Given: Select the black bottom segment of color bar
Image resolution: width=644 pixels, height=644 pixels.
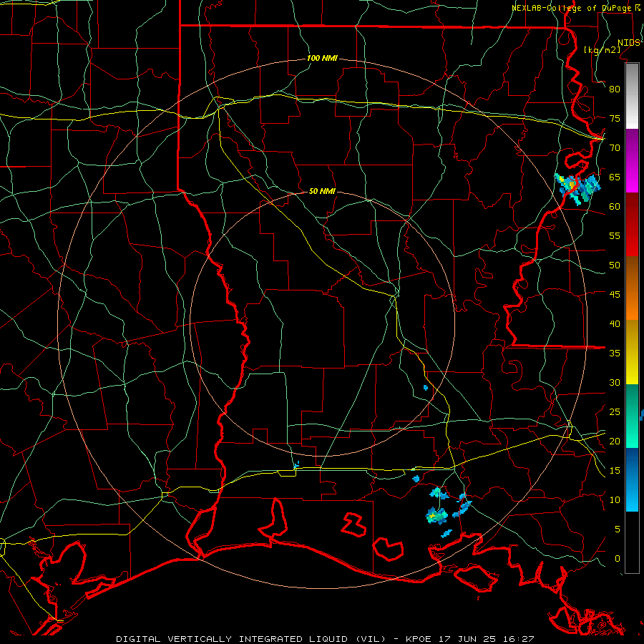Looking at the screenshot, I should [x=632, y=542].
